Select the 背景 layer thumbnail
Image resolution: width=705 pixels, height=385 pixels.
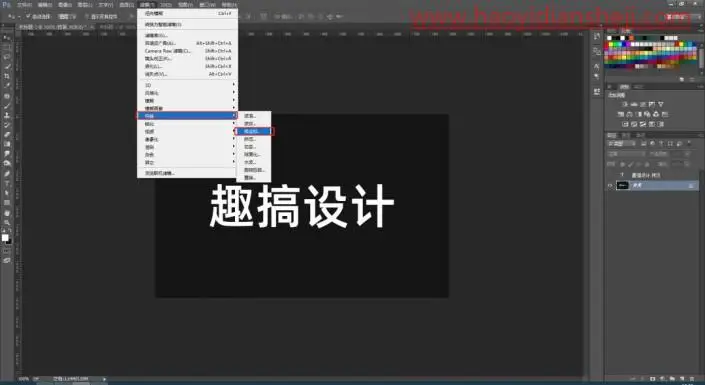click(623, 185)
